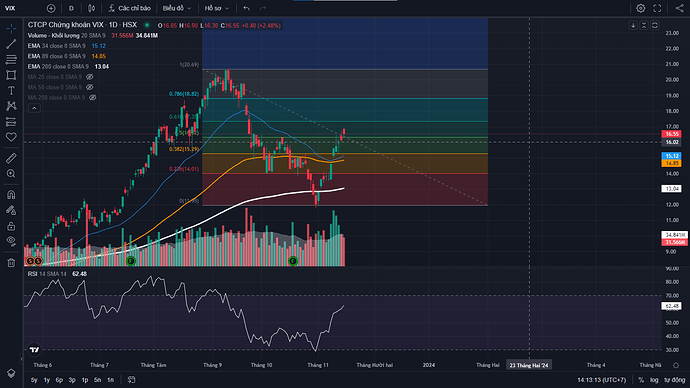Redo the chart action
690x388 pixels.
[263, 8]
